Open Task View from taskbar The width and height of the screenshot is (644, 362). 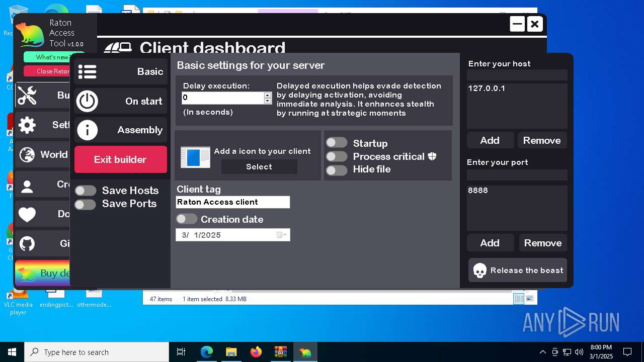click(181, 352)
